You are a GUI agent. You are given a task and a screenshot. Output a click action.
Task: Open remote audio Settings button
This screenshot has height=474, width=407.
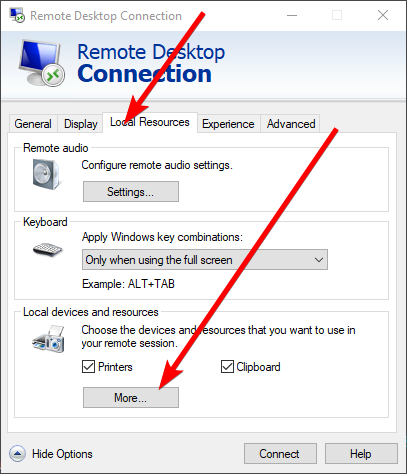tap(131, 192)
